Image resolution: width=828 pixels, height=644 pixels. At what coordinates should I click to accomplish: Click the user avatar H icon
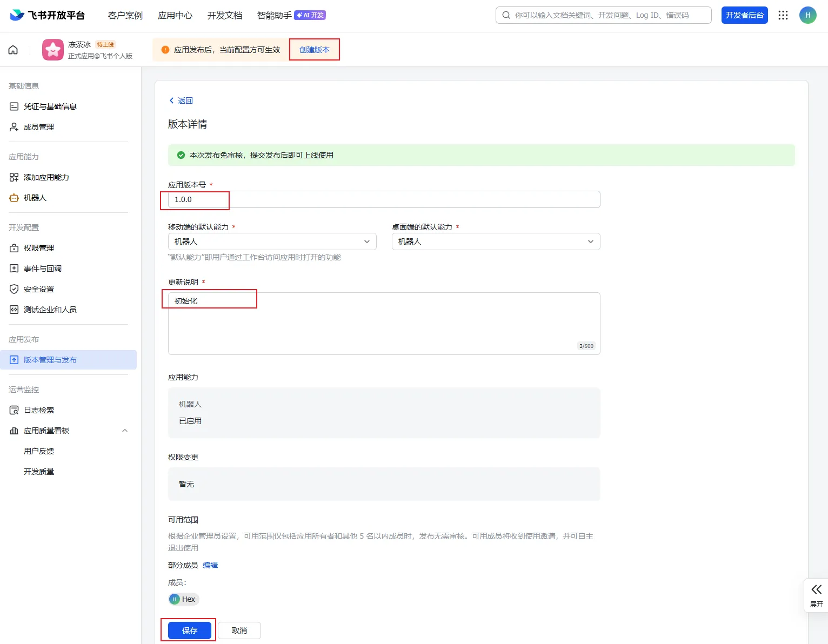pos(807,15)
